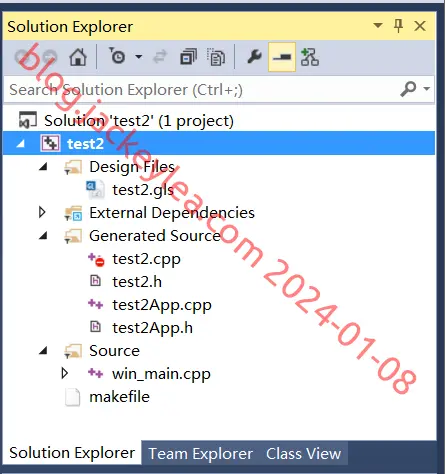The image size is (445, 474).
Task: Click the test2App.h header icon
Action: coord(95,327)
